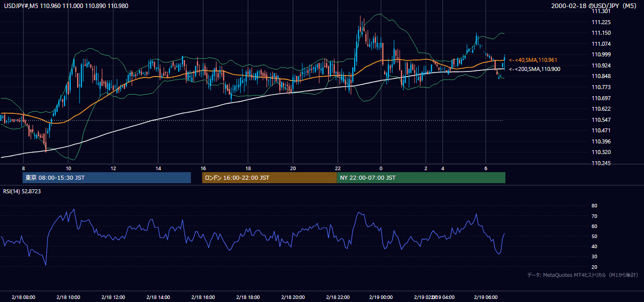This screenshot has width=644, height=302.
Task: Click the 2/18 10:00 date label
Action: click(x=68, y=297)
